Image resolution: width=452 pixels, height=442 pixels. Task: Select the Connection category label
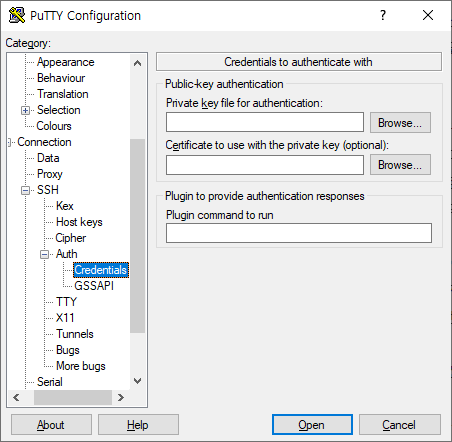pos(44,142)
